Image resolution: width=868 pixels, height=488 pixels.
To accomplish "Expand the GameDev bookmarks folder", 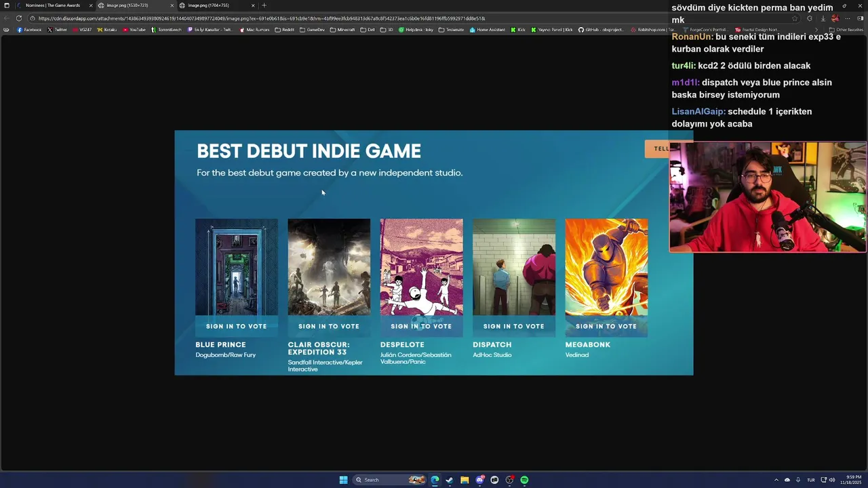I will [313, 30].
